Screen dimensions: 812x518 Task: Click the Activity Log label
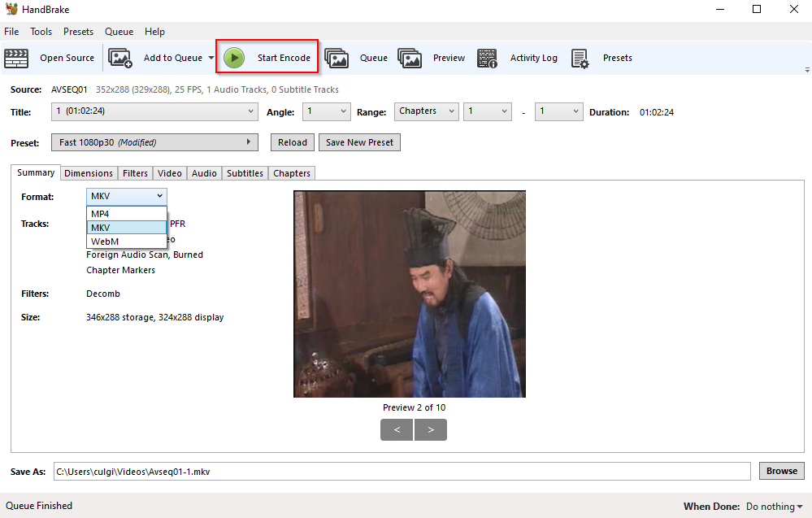pyautogui.click(x=534, y=58)
